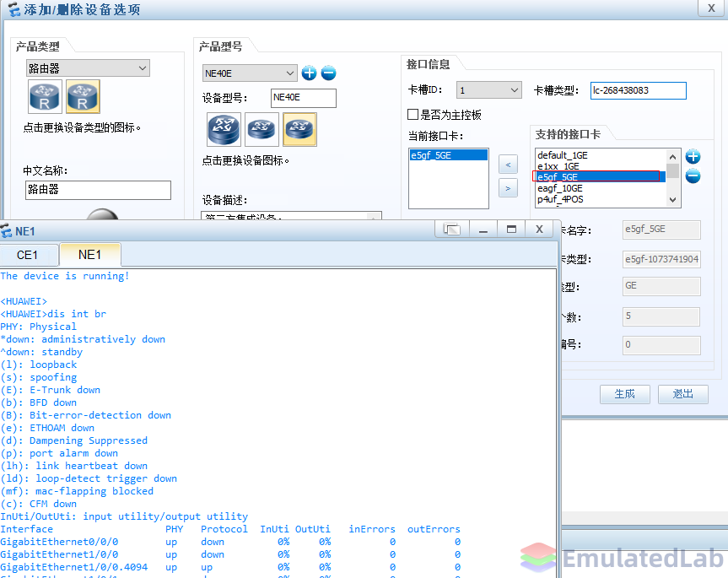The width and height of the screenshot is (728, 578).
Task: Click the e5gf-1073741904 card type field
Action: point(661,259)
